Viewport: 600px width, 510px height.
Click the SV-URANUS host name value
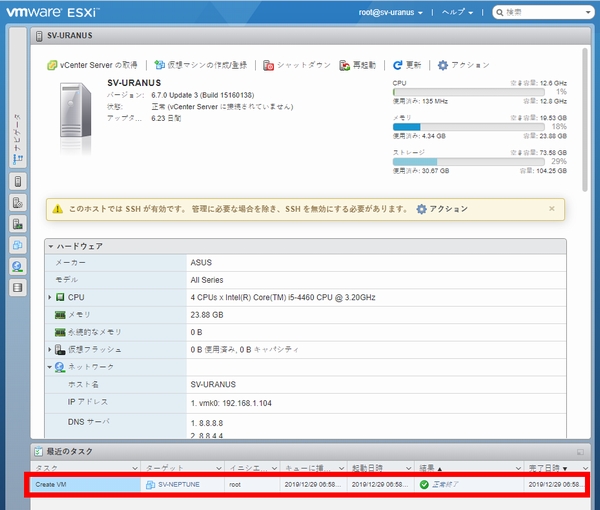(213, 385)
